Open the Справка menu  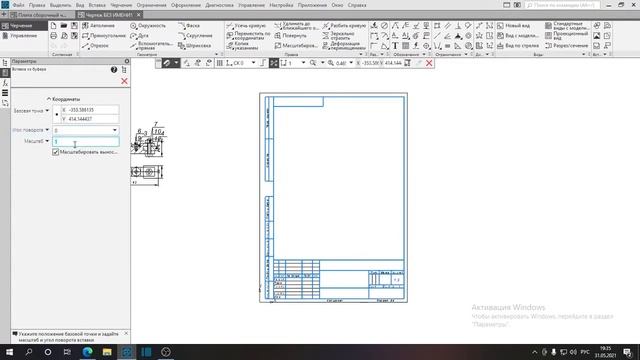coord(357,5)
